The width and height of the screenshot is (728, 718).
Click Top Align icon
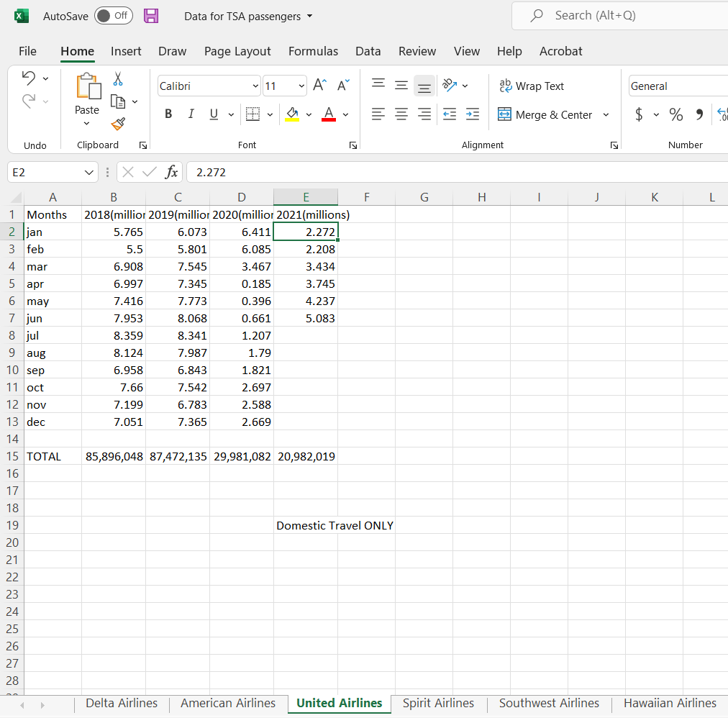[x=378, y=84]
